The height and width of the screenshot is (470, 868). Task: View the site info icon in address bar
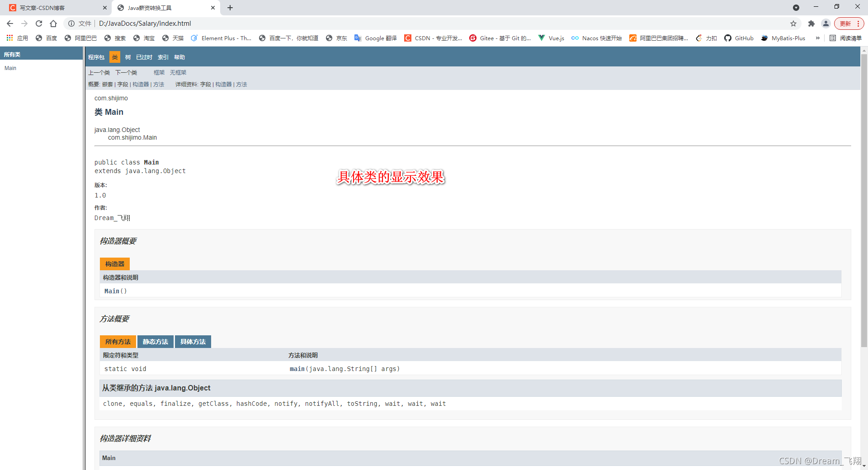[71, 23]
